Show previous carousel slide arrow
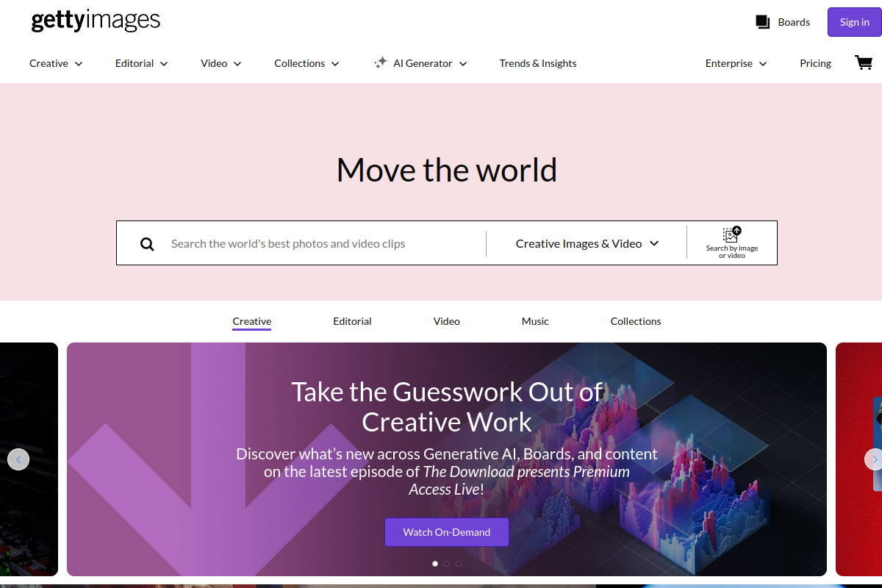The height and width of the screenshot is (588, 882). coord(18,459)
